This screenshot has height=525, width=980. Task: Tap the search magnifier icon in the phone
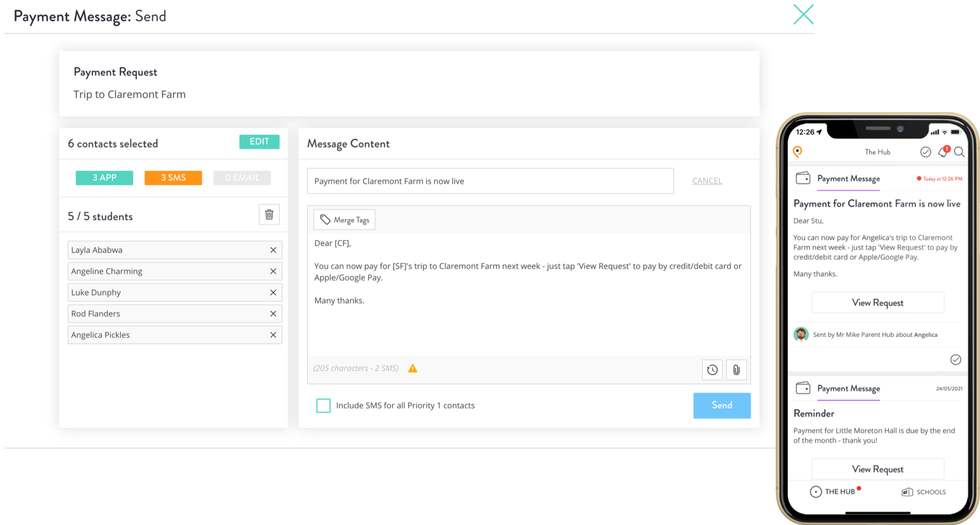point(960,152)
